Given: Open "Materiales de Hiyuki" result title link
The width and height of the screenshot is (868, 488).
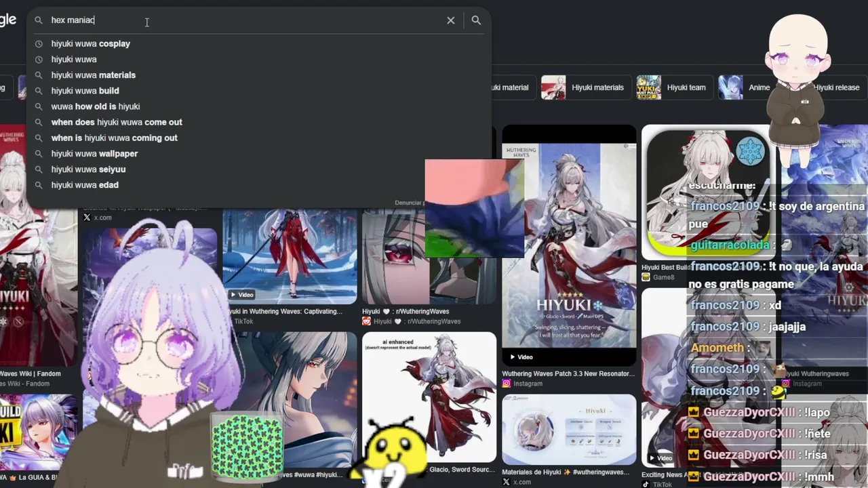Looking at the screenshot, I should pos(566,472).
